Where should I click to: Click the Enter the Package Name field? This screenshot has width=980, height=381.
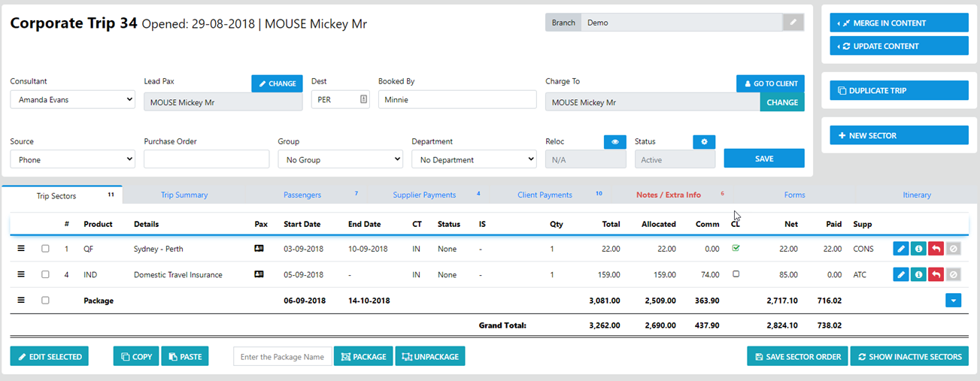tap(283, 356)
